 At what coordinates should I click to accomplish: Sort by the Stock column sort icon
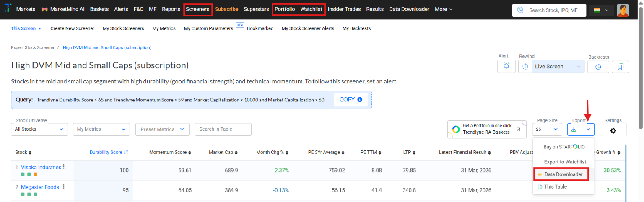30,153
